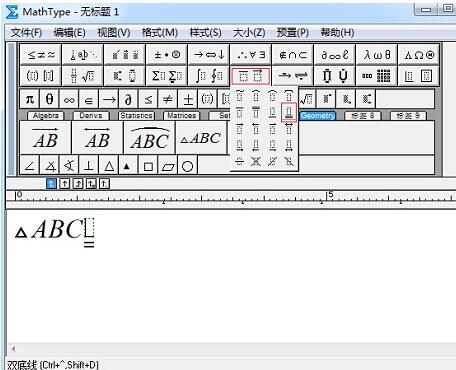Open the labeled arrow templates palette
The image size is (456, 370).
[293, 76]
